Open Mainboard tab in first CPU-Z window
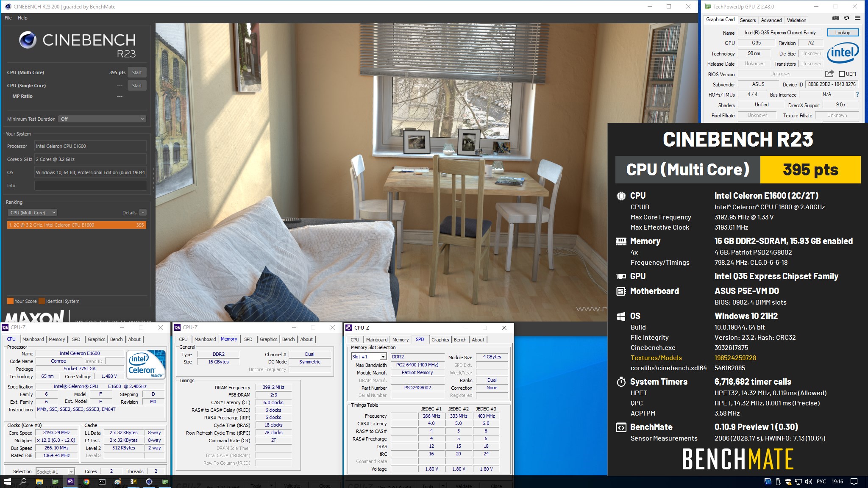Viewport: 868px width, 488px height. [33, 339]
